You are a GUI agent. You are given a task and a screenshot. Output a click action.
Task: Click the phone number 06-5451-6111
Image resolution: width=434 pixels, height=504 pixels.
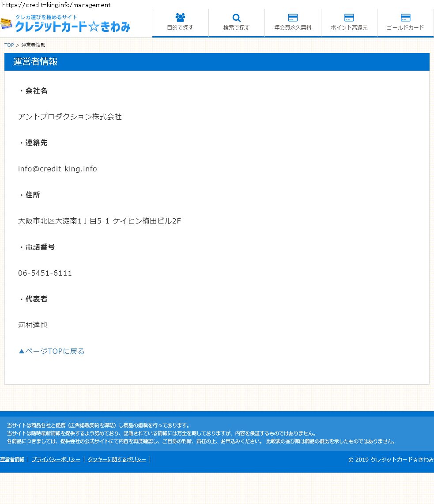(45, 273)
